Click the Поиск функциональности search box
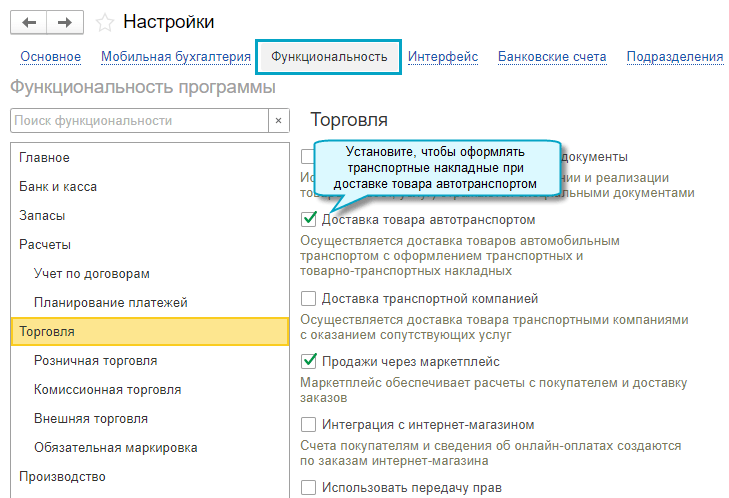The width and height of the screenshot is (729, 498). 138,121
